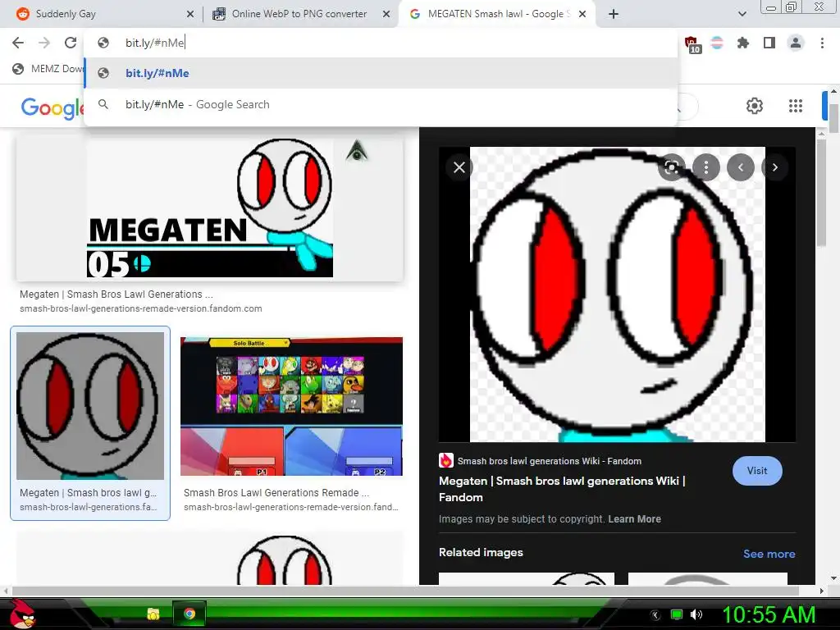The height and width of the screenshot is (630, 840).
Task: Open the Chrome three-dot menu
Action: pyautogui.click(x=822, y=43)
